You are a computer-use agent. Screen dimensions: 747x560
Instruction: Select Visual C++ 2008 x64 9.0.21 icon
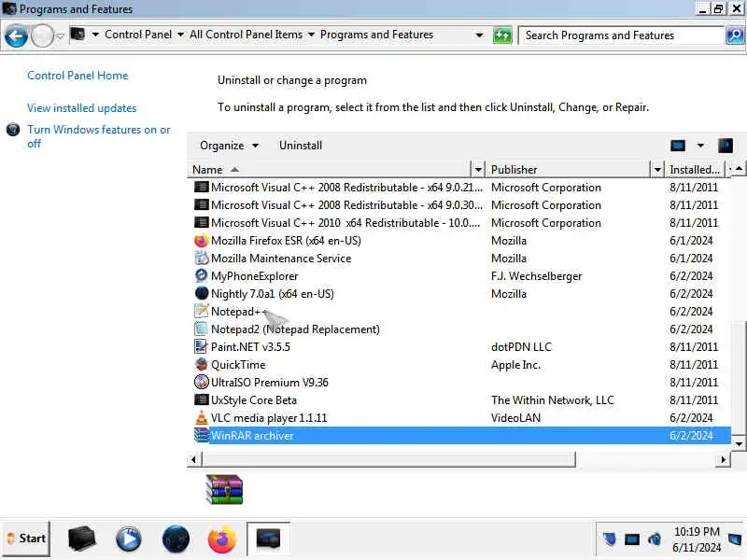202,188
